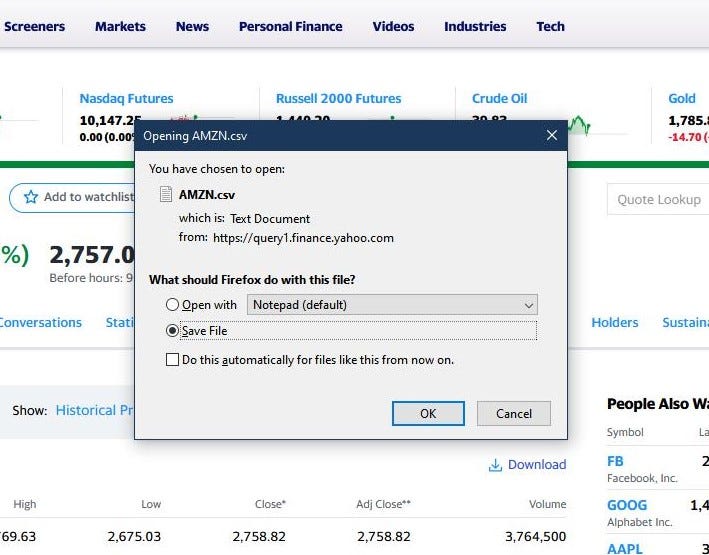Image resolution: width=709 pixels, height=555 pixels.
Task: Open the AAPL symbol link
Action: coord(624,549)
